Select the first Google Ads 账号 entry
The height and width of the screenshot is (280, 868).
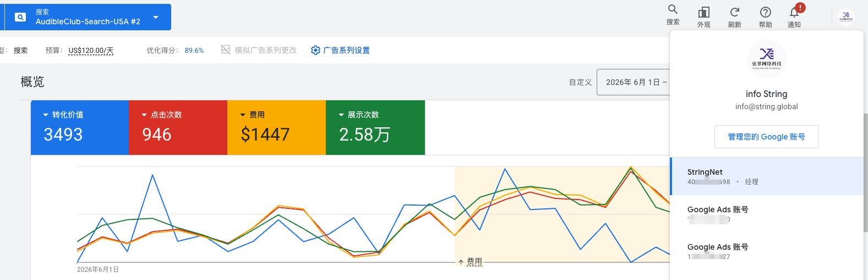[x=766, y=214]
